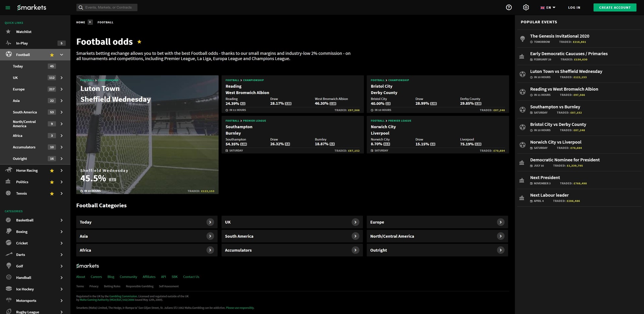Toggle the Horse Racing favorite star
Viewport: 644px width, 314px height.
click(52, 171)
